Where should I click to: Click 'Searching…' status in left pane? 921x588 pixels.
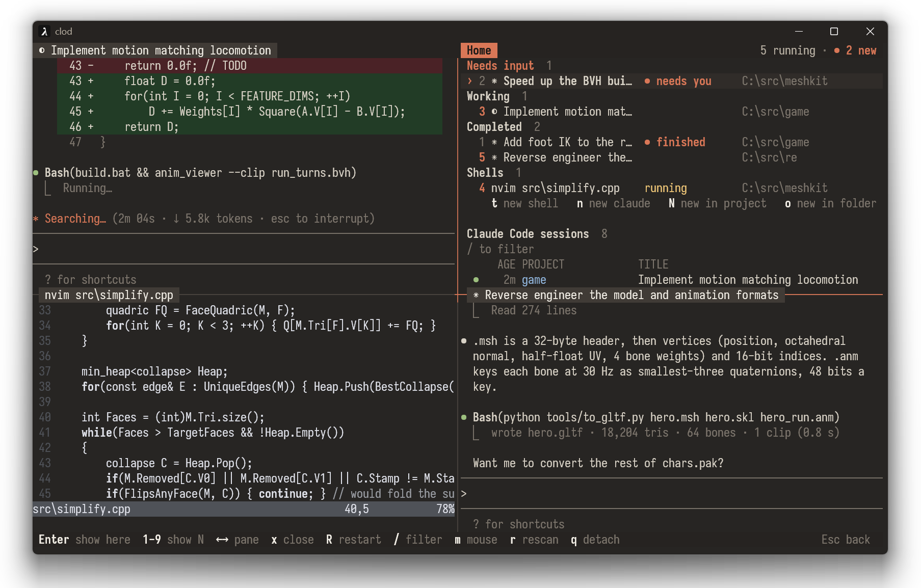[x=75, y=219]
